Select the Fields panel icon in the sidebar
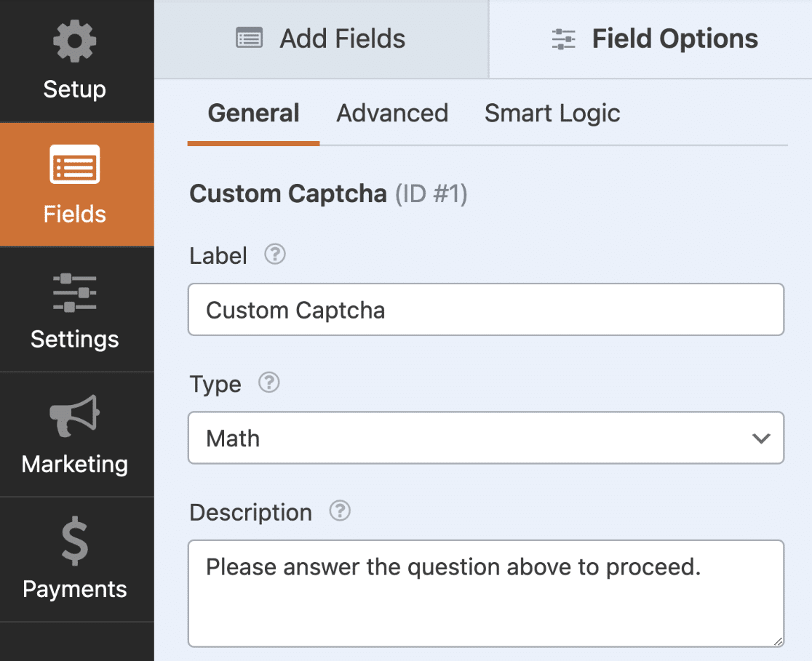Screen dimensions: 812x661 (75, 166)
